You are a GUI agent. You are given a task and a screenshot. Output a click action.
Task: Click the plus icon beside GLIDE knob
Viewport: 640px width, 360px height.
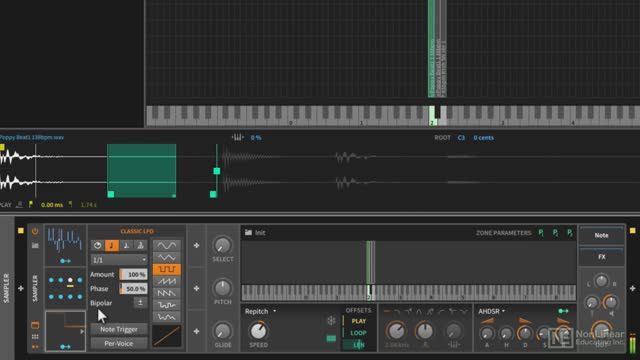196,331
